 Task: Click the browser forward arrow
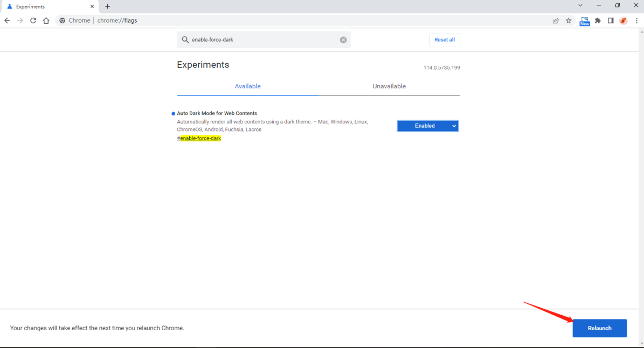point(20,20)
